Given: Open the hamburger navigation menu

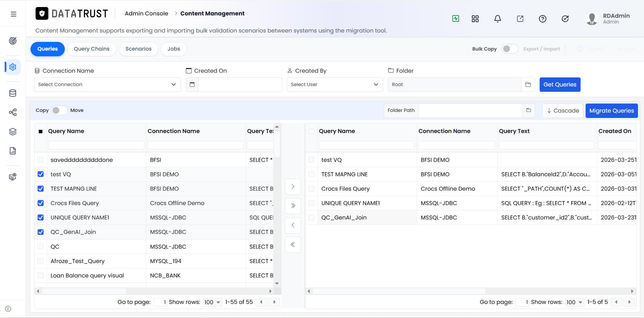Looking at the screenshot, I should tap(13, 14).
